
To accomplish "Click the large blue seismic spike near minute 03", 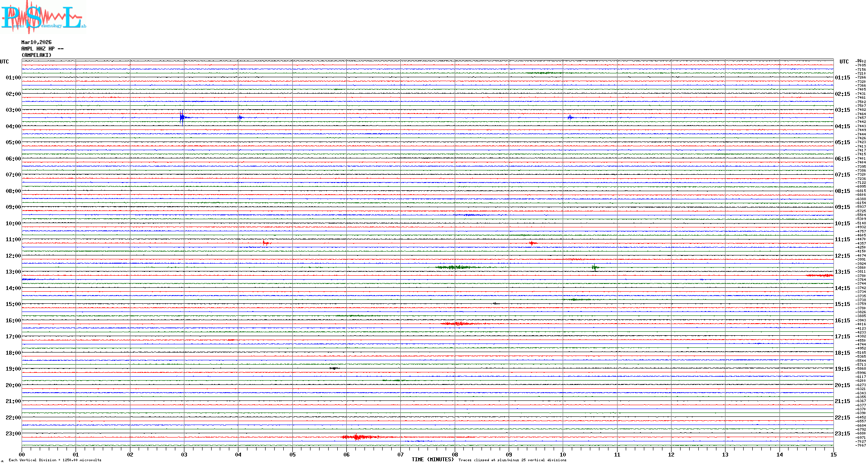I will coord(182,117).
